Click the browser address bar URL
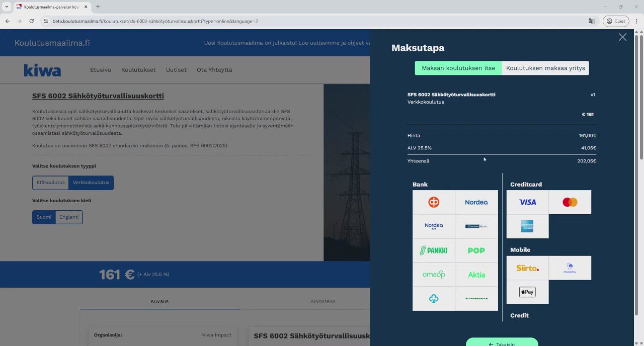Image resolution: width=644 pixels, height=346 pixels. click(x=155, y=21)
